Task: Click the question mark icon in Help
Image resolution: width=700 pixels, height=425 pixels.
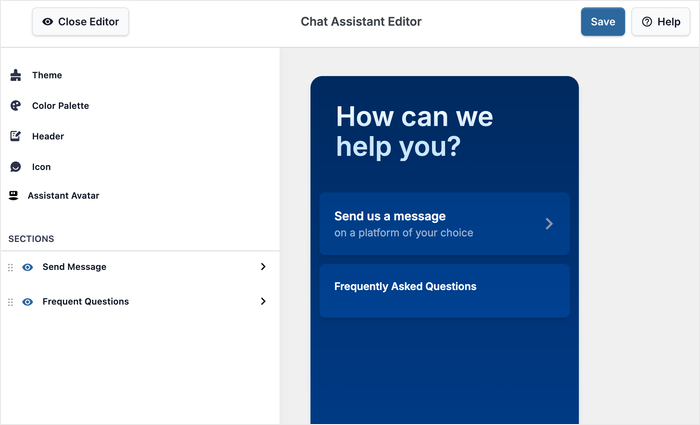Action: (647, 22)
